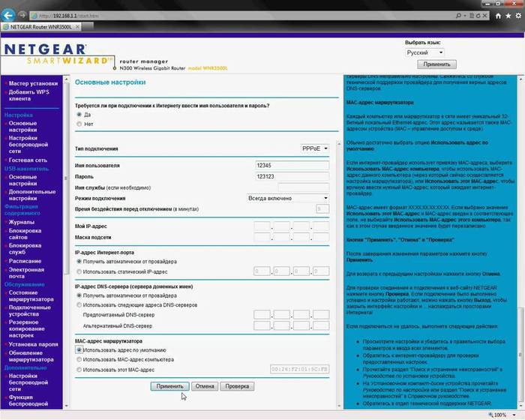
Task: Open Гостевая сеть menu item
Action: pyautogui.click(x=28, y=160)
